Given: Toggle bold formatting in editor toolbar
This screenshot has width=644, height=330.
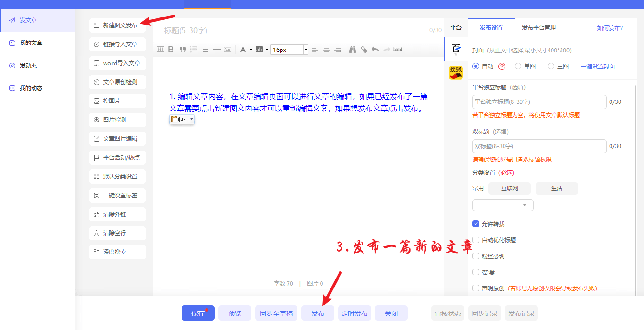Looking at the screenshot, I should point(171,50).
